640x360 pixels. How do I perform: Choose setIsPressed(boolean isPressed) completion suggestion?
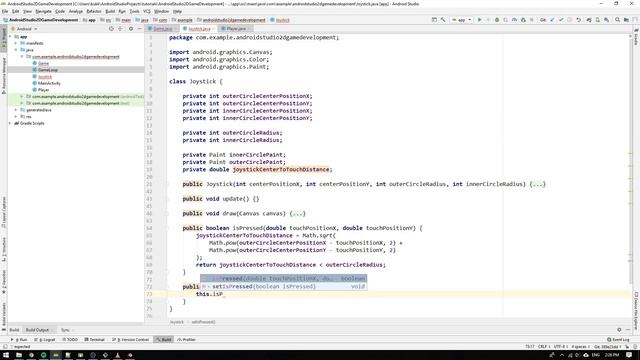(x=283, y=287)
